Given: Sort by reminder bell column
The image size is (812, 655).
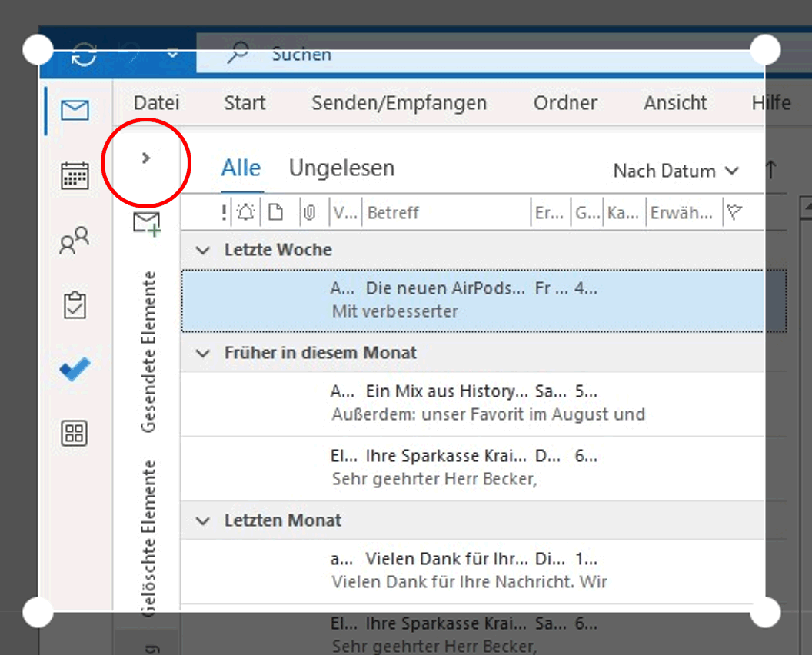Looking at the screenshot, I should (245, 212).
